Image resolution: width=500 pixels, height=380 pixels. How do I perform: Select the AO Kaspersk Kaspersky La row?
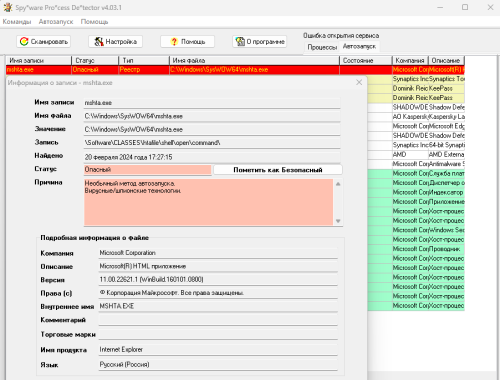click(x=416, y=117)
